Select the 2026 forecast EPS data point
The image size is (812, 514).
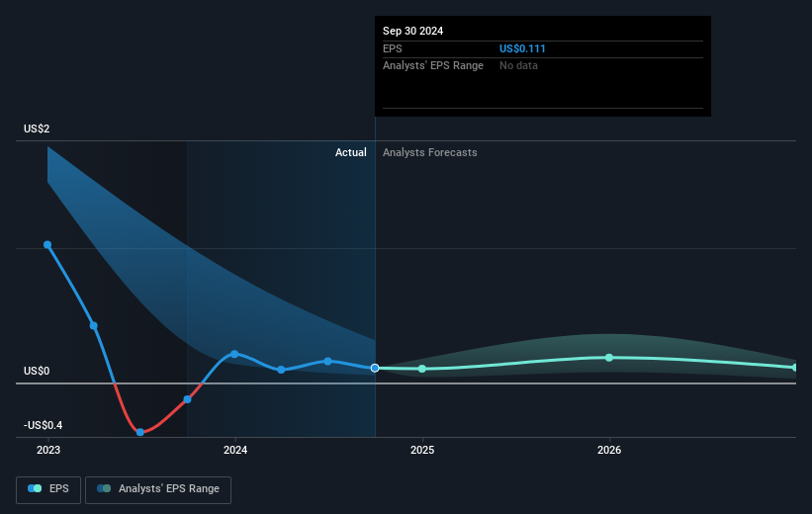[609, 358]
